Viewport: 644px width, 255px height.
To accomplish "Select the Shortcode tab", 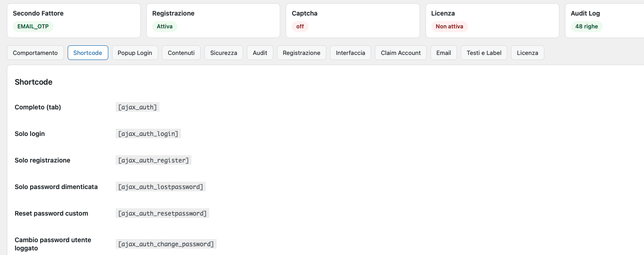I will [x=88, y=53].
